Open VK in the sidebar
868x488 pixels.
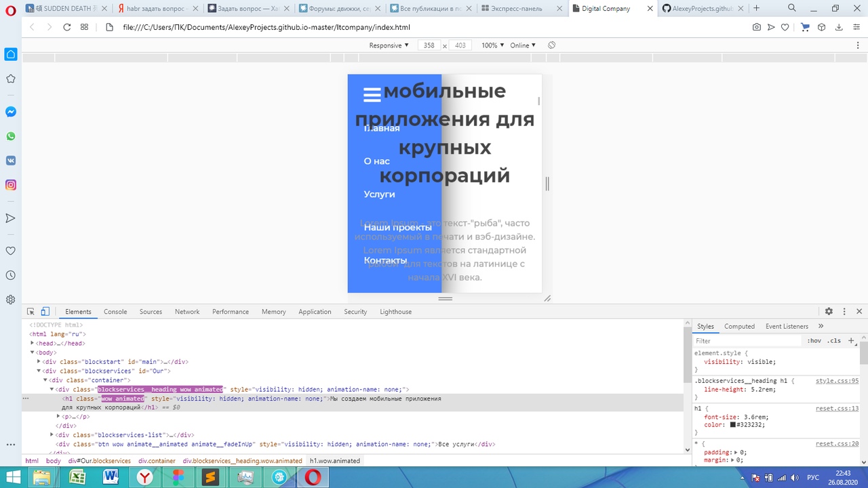point(11,161)
